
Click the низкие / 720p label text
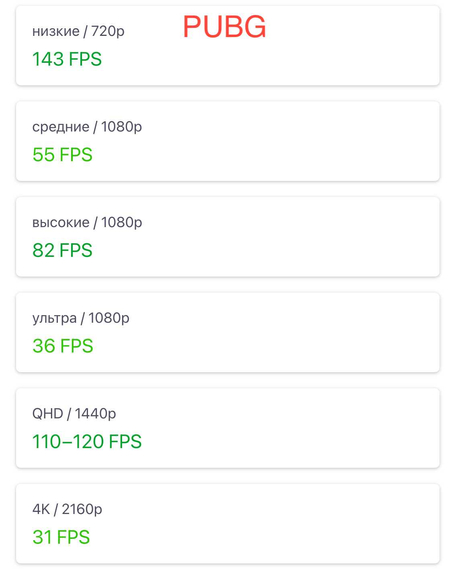[x=78, y=31]
